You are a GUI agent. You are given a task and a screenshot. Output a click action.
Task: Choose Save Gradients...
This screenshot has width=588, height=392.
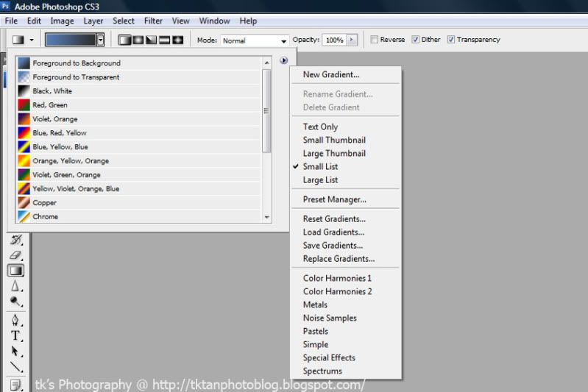point(346,246)
